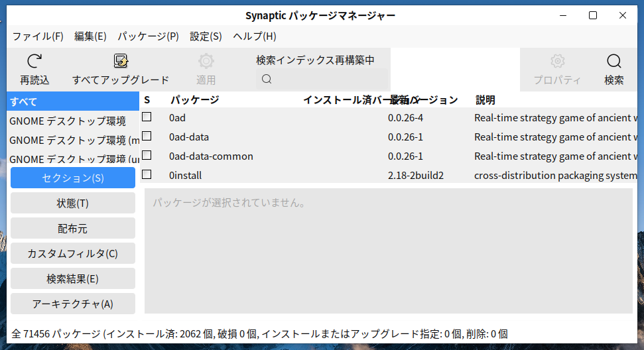The width and height of the screenshot is (644, 350).
Task: Toggle the status checkbox for 0ad-data
Action: [147, 137]
